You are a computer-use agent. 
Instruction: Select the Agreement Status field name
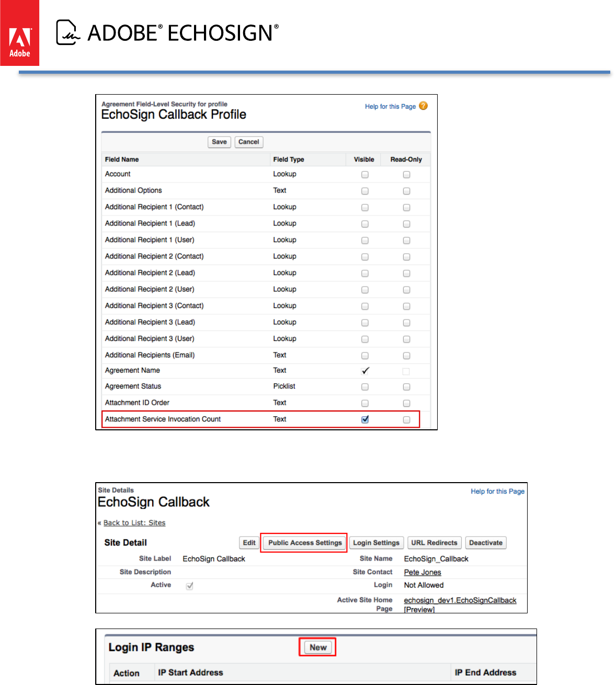point(133,386)
